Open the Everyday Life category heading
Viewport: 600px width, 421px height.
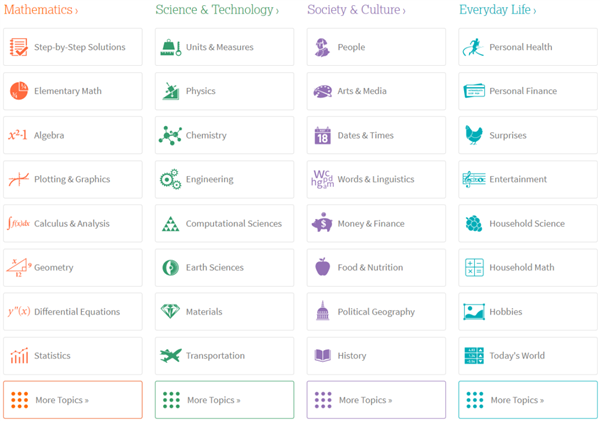pyautogui.click(x=497, y=10)
